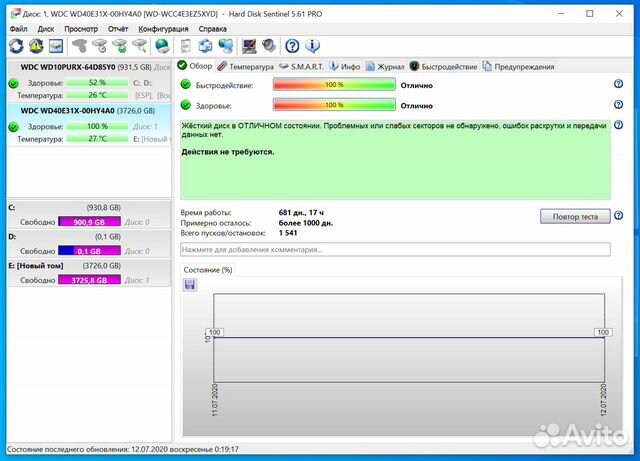Open the Диск menu
Image resolution: width=640 pixels, height=461 pixels.
click(46, 29)
